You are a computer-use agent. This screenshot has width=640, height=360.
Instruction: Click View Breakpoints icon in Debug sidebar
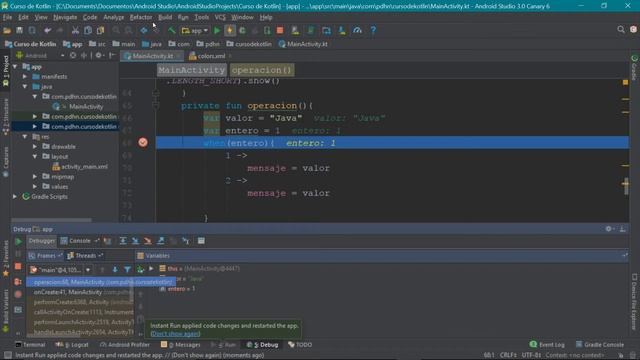(x=18, y=282)
